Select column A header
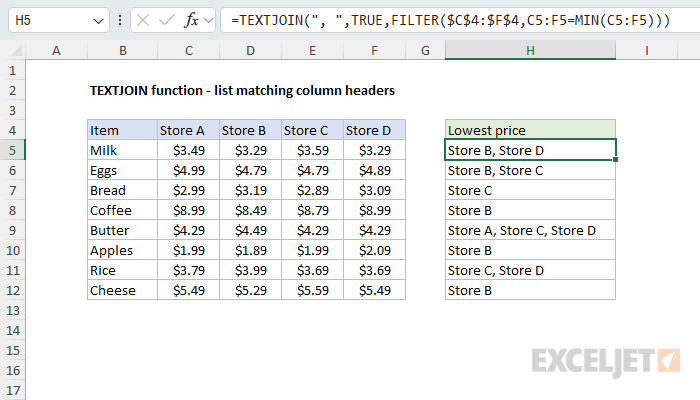 tap(56, 51)
